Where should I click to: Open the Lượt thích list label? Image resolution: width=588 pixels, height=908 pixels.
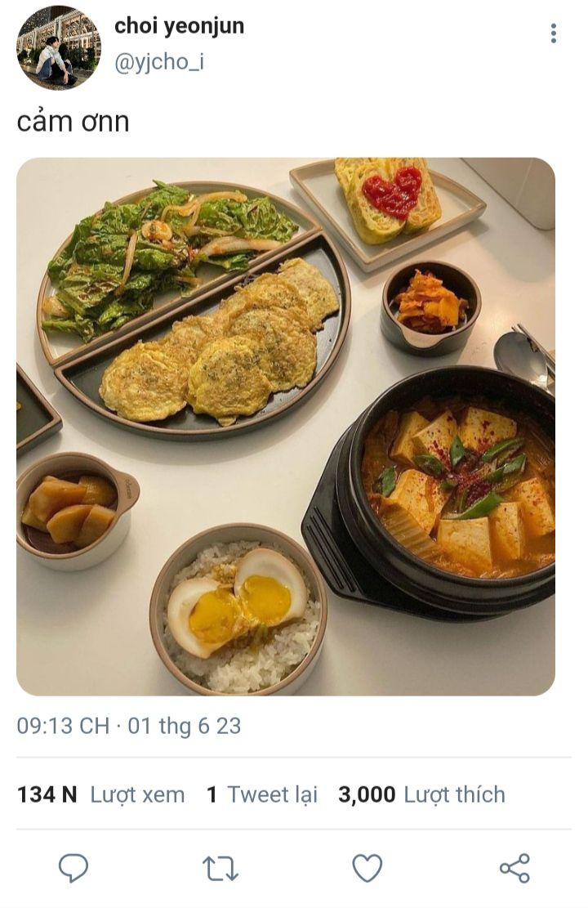click(x=454, y=794)
